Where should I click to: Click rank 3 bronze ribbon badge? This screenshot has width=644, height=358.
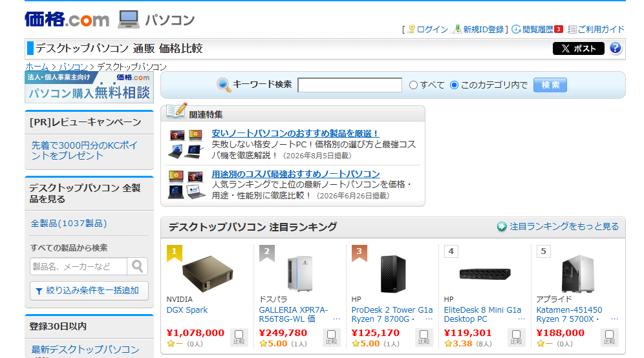(x=359, y=253)
